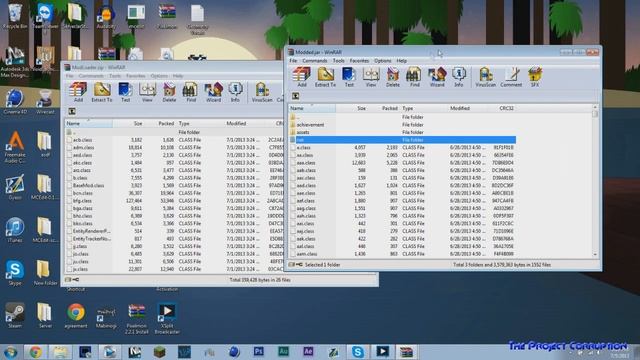Viewport: 640px width, 360px height.
Task: Run VirusScan in Modded.jar window
Action: click(485, 77)
